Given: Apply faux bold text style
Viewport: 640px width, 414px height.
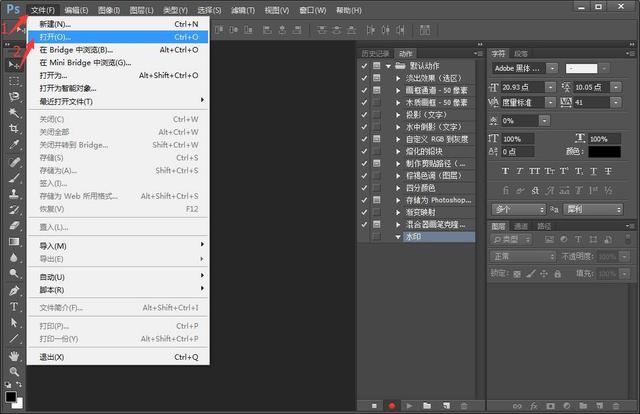Looking at the screenshot, I should (x=505, y=171).
